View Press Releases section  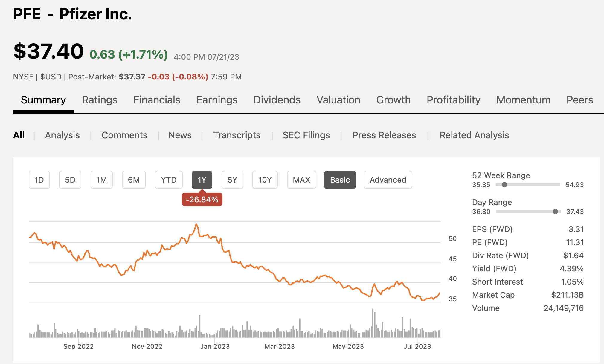pos(384,135)
